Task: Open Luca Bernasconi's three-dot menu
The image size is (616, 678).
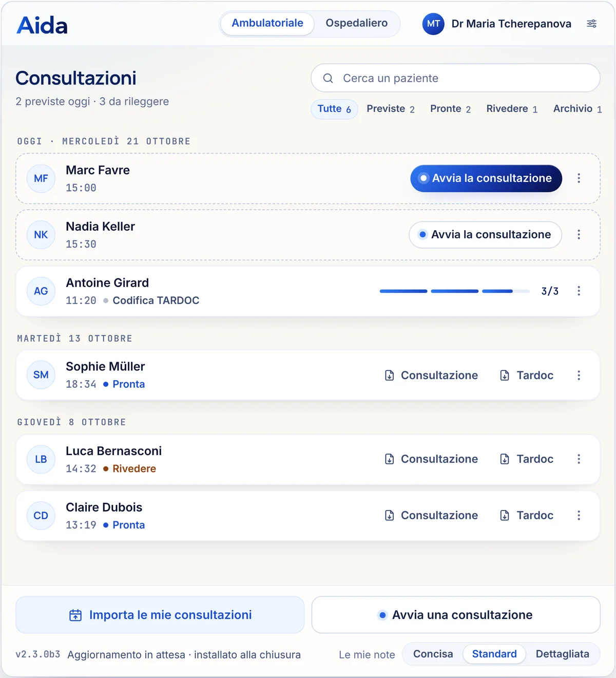Action: 579,459
